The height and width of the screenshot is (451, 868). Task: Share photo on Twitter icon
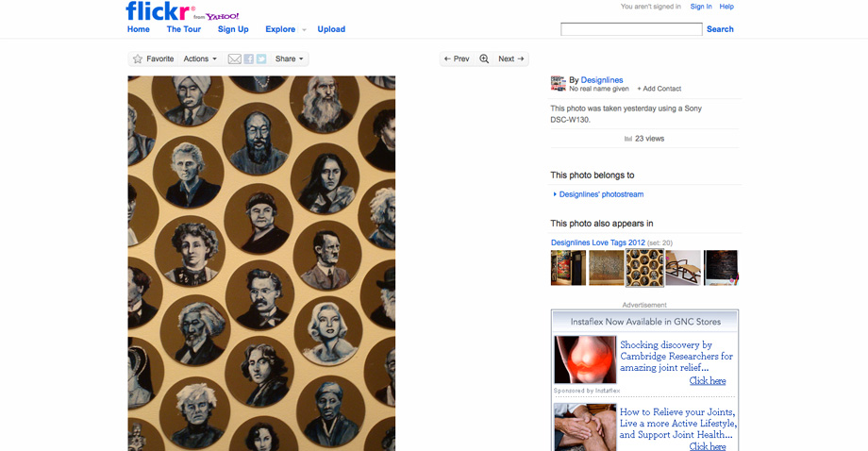(x=261, y=59)
